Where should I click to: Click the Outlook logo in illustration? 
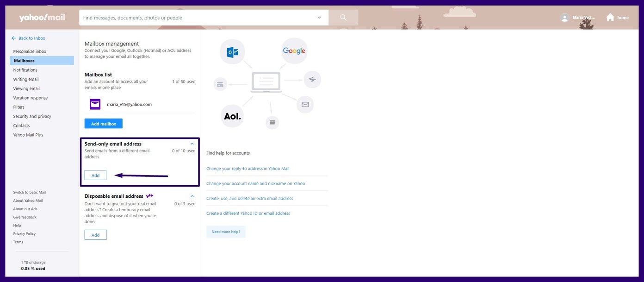[232, 51]
